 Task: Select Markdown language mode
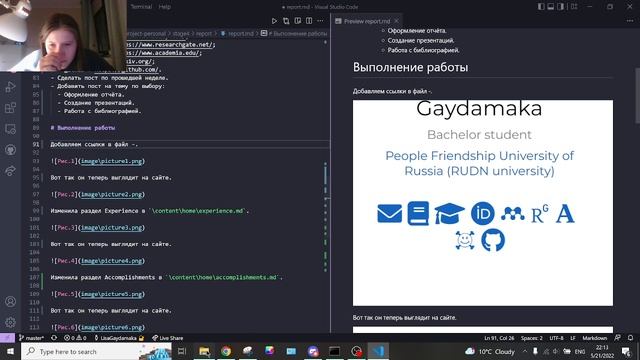pyautogui.click(x=594, y=338)
